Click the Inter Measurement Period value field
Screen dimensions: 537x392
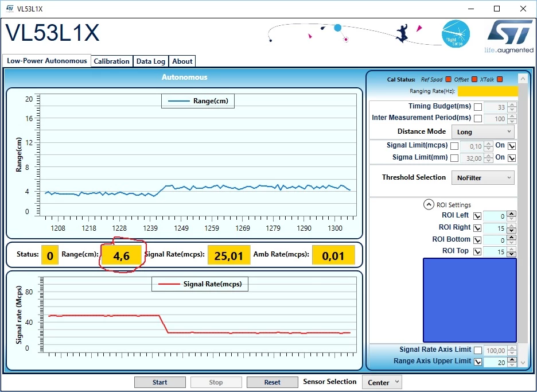(495, 119)
